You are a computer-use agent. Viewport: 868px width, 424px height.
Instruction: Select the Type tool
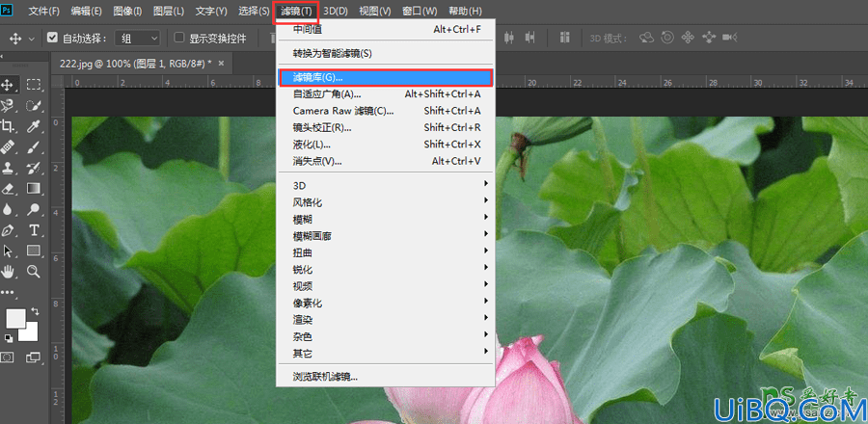click(34, 230)
